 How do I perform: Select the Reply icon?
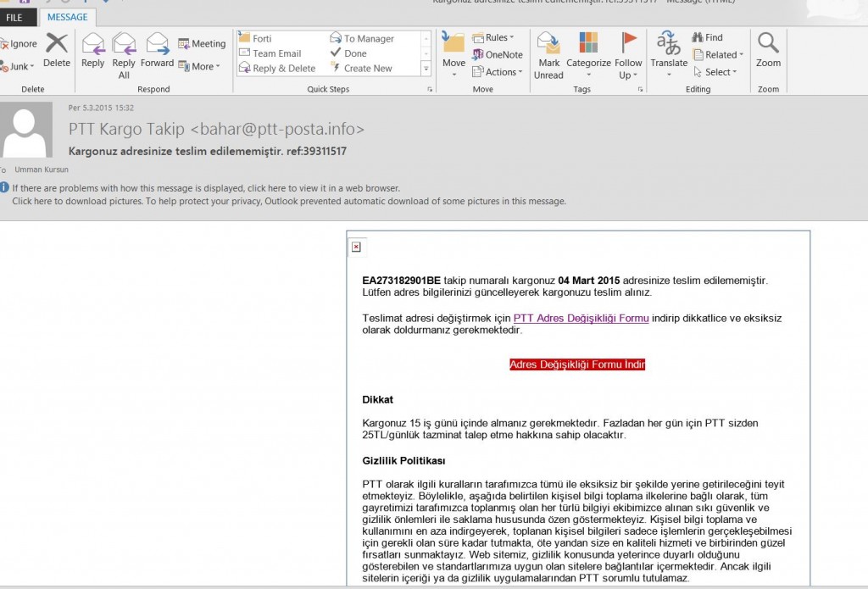pyautogui.click(x=92, y=51)
